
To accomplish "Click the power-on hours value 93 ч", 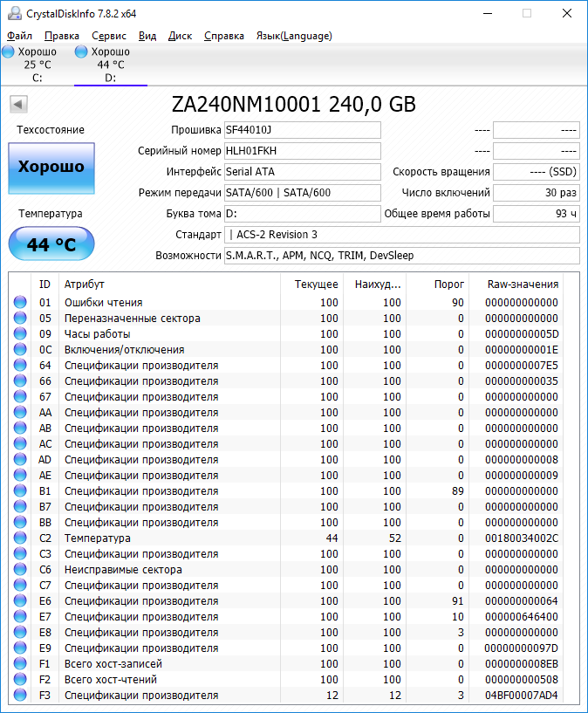I will point(537,214).
